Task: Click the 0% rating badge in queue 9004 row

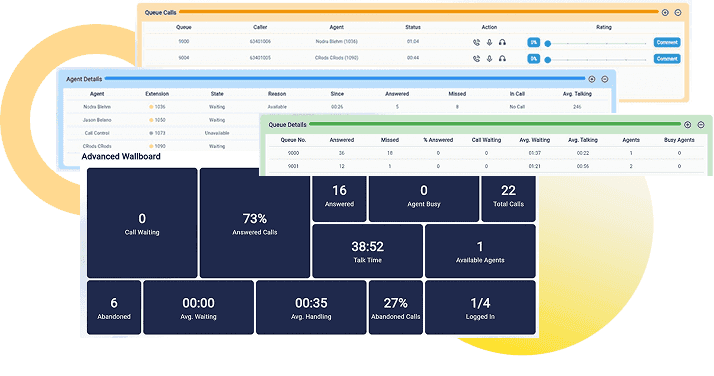Action: coord(534,59)
